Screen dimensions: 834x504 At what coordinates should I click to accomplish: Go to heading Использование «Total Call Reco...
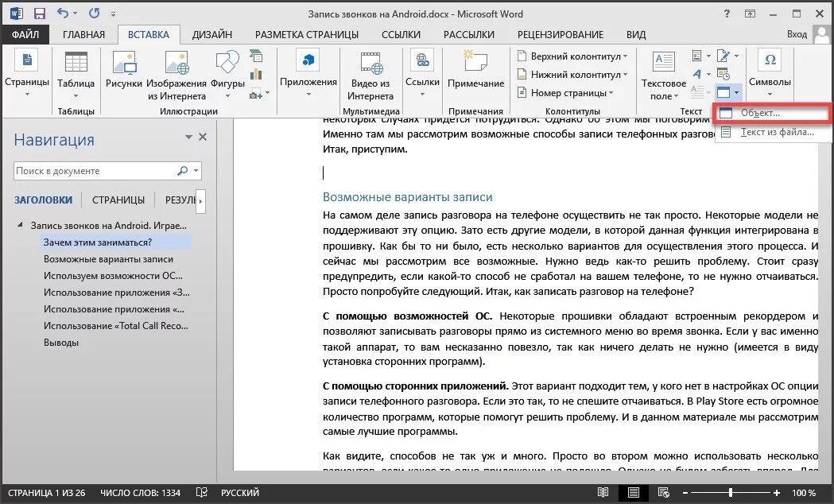click(x=116, y=326)
